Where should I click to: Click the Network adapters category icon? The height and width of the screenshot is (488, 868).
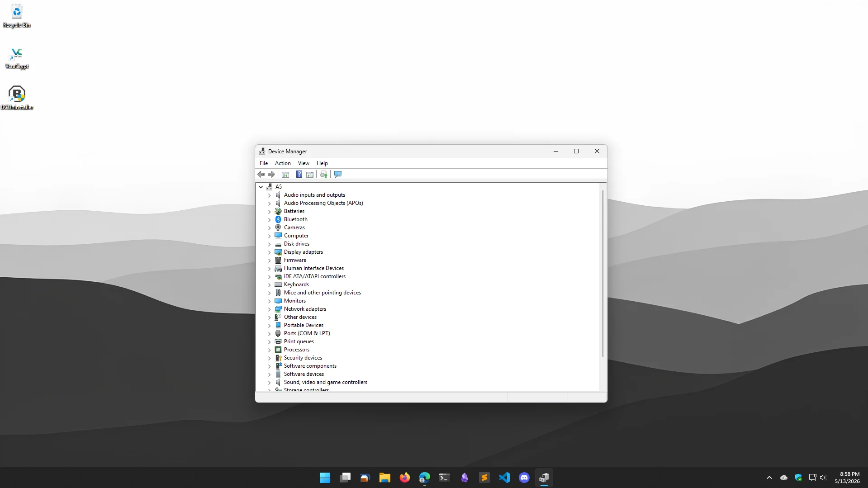tap(278, 309)
